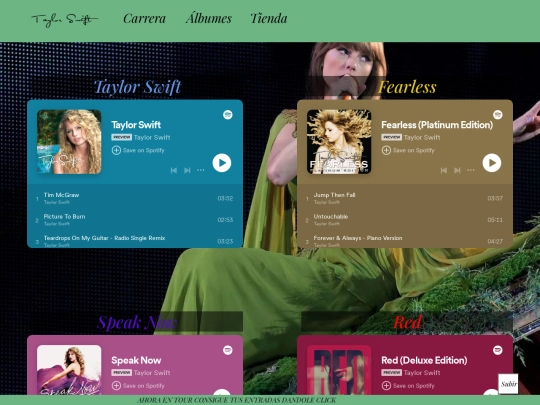The height and width of the screenshot is (405, 540).
Task: Click the 'Taylor Swift' album title in player
Action: [x=136, y=125]
